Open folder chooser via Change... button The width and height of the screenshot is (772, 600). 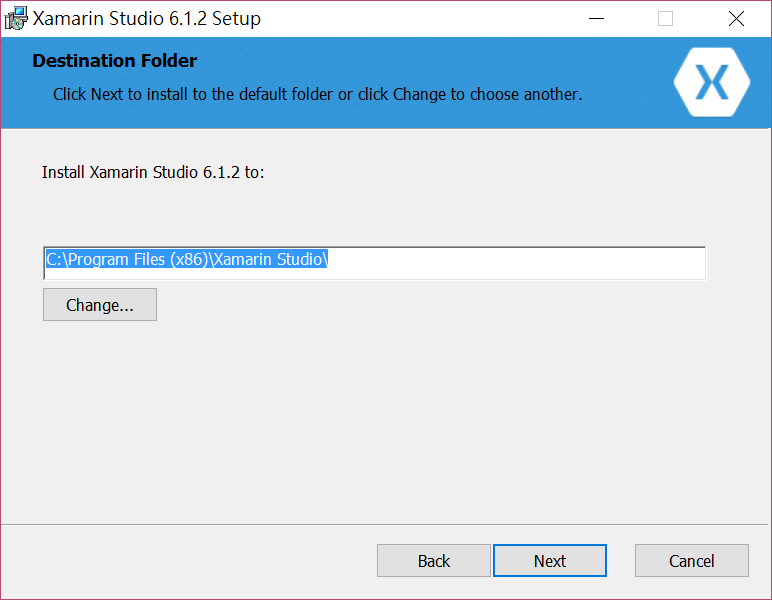tap(100, 305)
